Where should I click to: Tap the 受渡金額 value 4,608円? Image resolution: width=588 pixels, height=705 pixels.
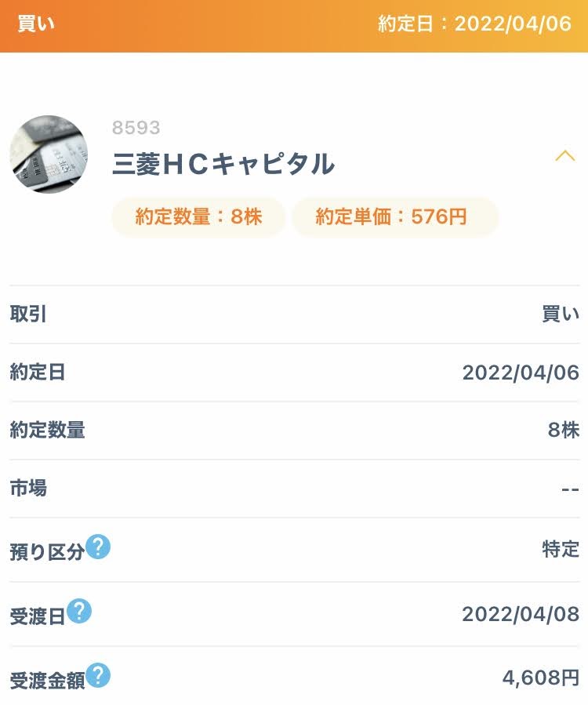[541, 678]
